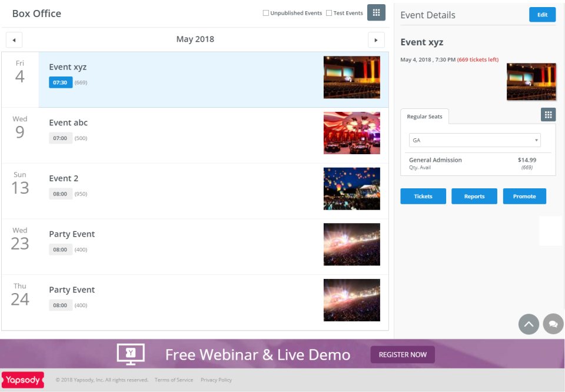Enable the Unpublished Events checkbox
Screen dimensions: 565x392
click(x=265, y=12)
